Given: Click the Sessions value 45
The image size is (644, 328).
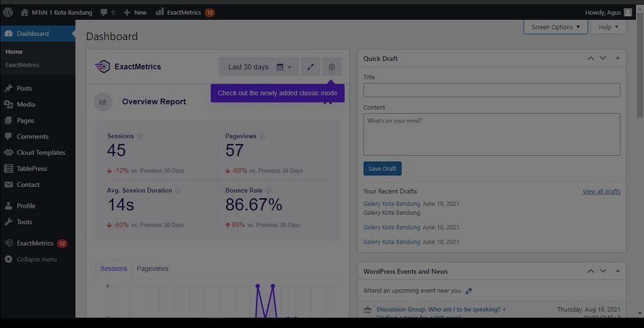Looking at the screenshot, I should [116, 150].
